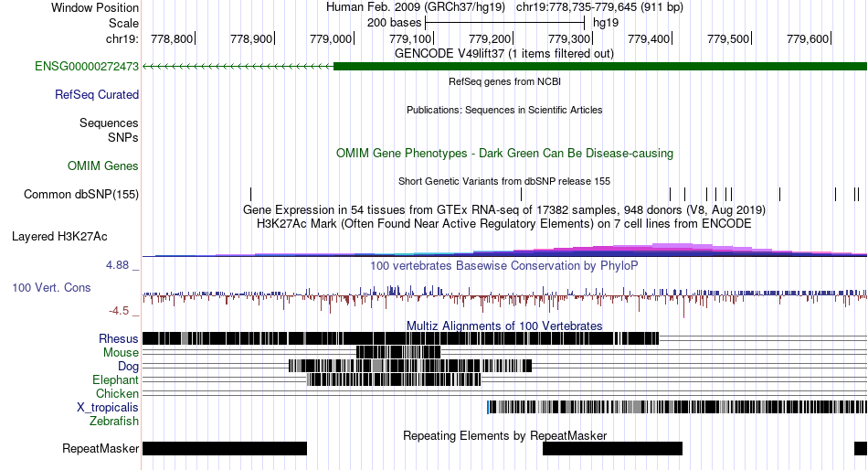Viewport: 868px width, 470px height.
Task: Click the GTEx Gene Expression title
Action: [504, 210]
